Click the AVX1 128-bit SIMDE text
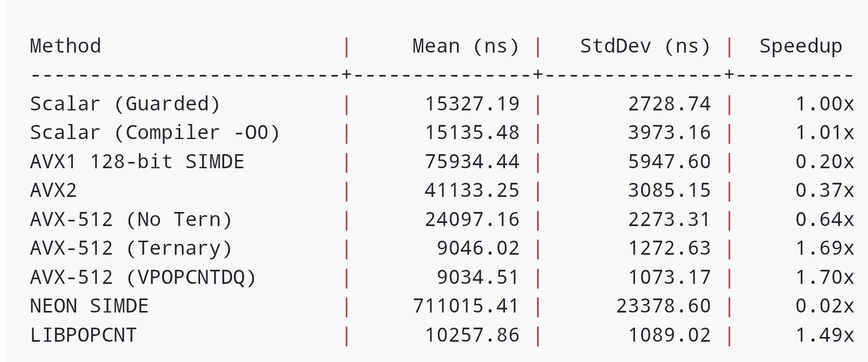The image size is (868, 362). (x=137, y=161)
